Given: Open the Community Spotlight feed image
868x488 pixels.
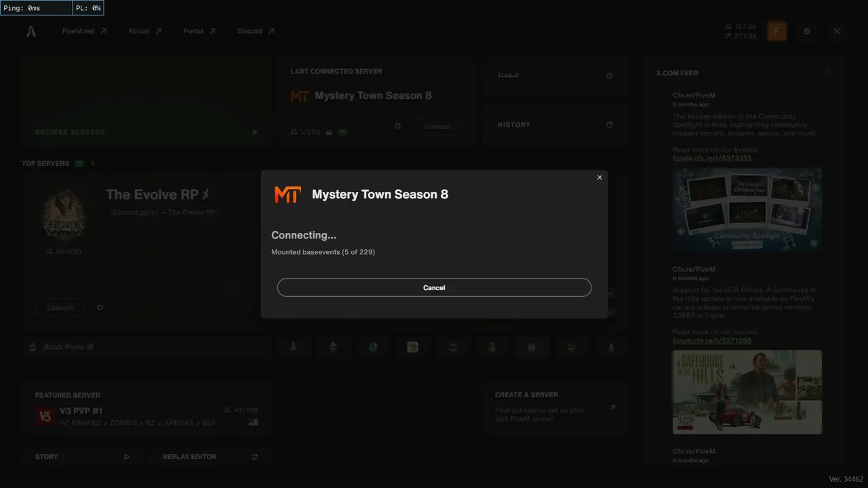Looking at the screenshot, I should coord(747,210).
